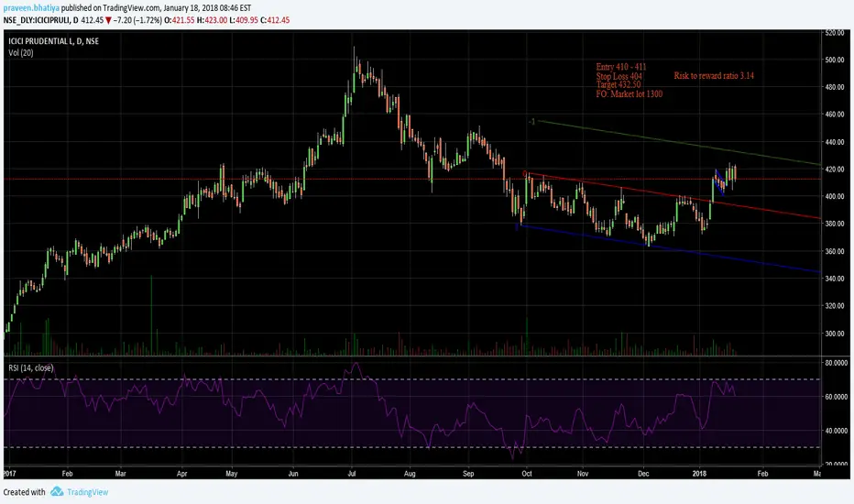Click the Vol (20) indicator label
Viewport: 854px width, 504px height.
(x=21, y=53)
